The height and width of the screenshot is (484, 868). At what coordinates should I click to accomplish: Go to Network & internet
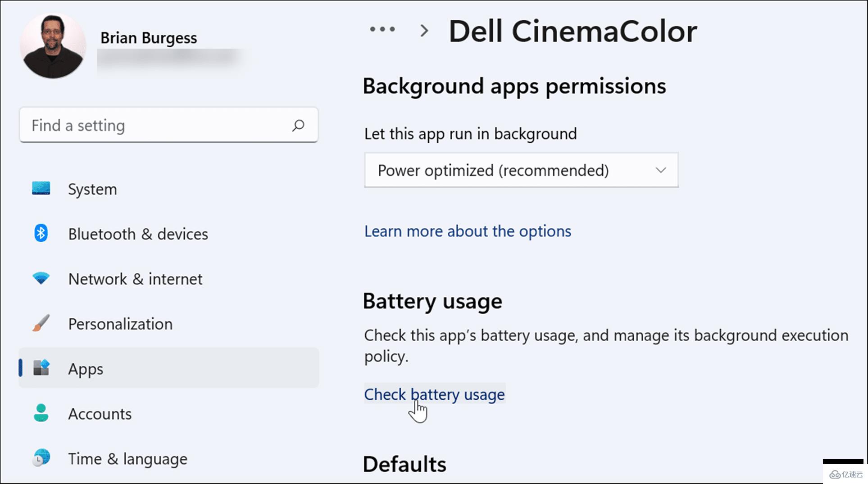click(x=168, y=279)
